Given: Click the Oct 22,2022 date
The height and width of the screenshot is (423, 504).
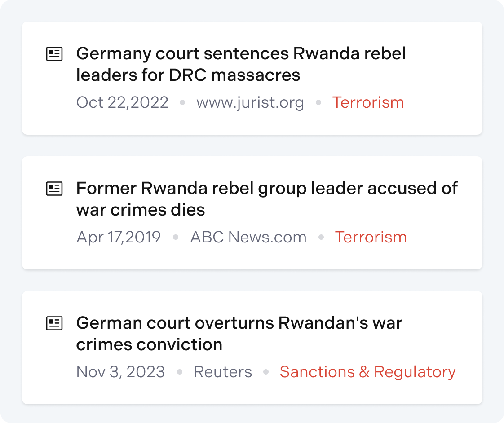Looking at the screenshot, I should pyautogui.click(x=122, y=102).
